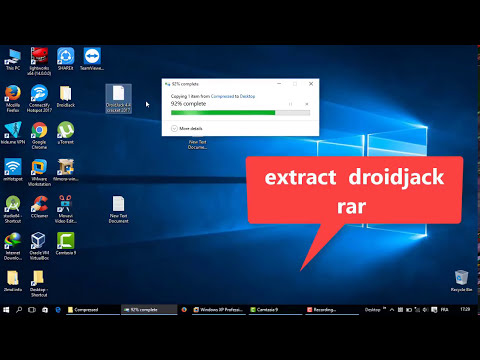Open hide.me VPN desktop shortcut
480x360 pixels.
[x=13, y=133]
